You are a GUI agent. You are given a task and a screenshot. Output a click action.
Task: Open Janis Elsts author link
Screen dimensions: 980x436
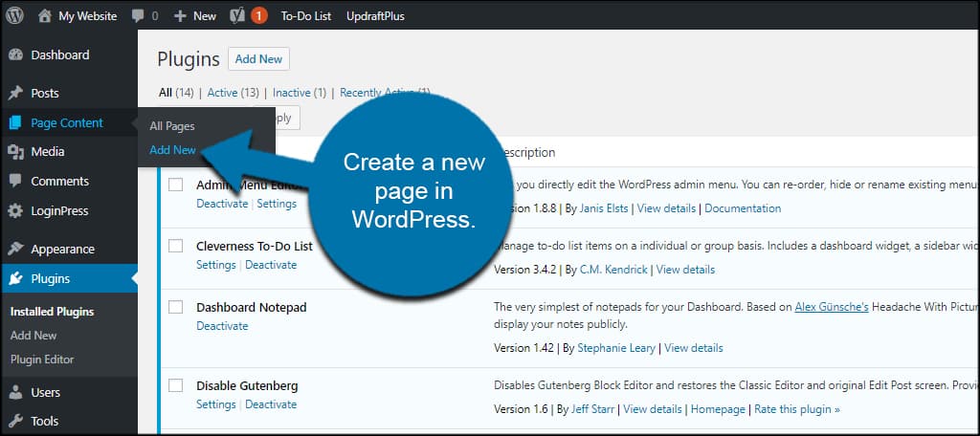coord(603,208)
